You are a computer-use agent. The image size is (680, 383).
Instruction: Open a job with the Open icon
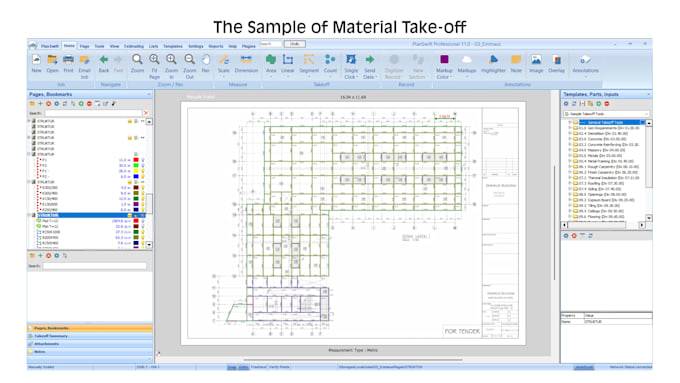coord(52,59)
